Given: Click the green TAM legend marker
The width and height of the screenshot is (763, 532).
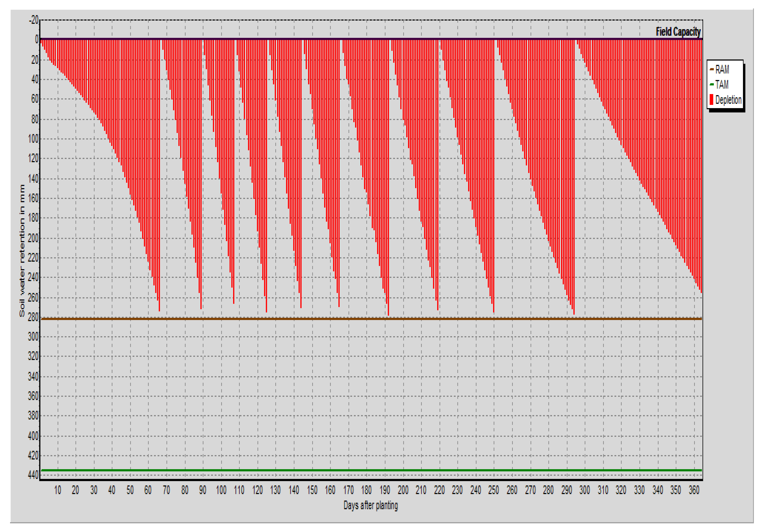Looking at the screenshot, I should click(x=711, y=84).
